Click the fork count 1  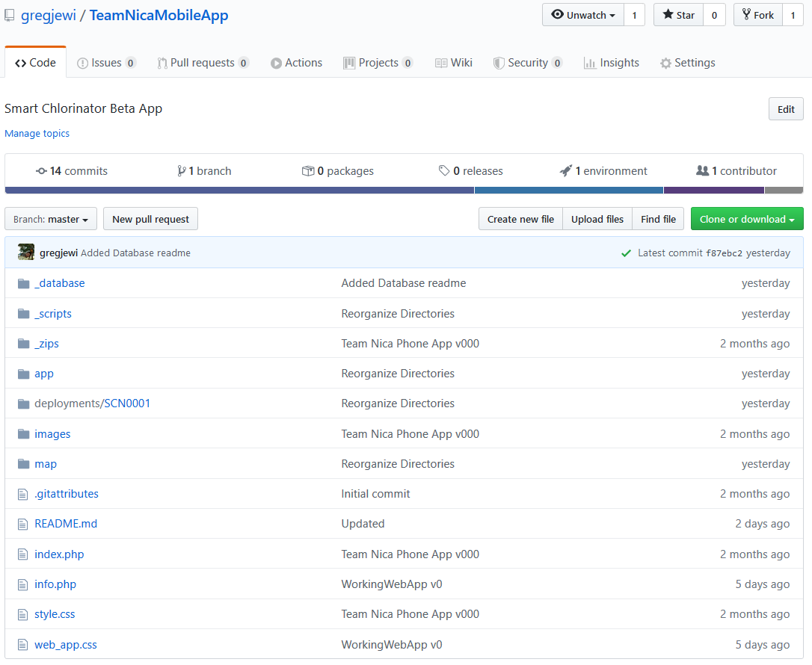tap(793, 15)
